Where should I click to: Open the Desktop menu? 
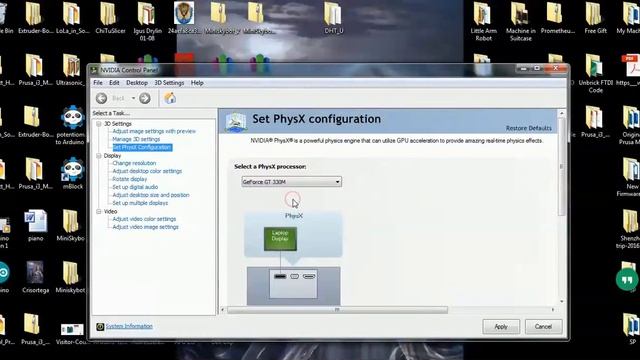click(137, 83)
